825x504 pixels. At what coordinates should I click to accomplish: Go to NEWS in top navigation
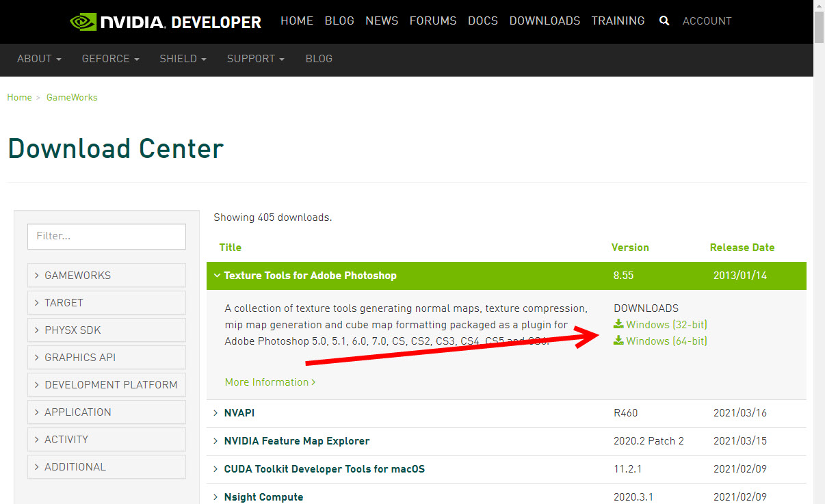(x=382, y=21)
